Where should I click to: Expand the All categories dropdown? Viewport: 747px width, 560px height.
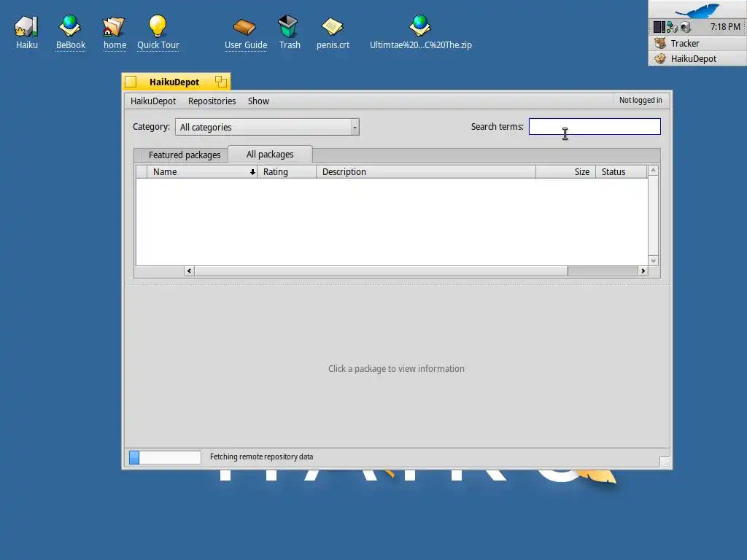267,127
